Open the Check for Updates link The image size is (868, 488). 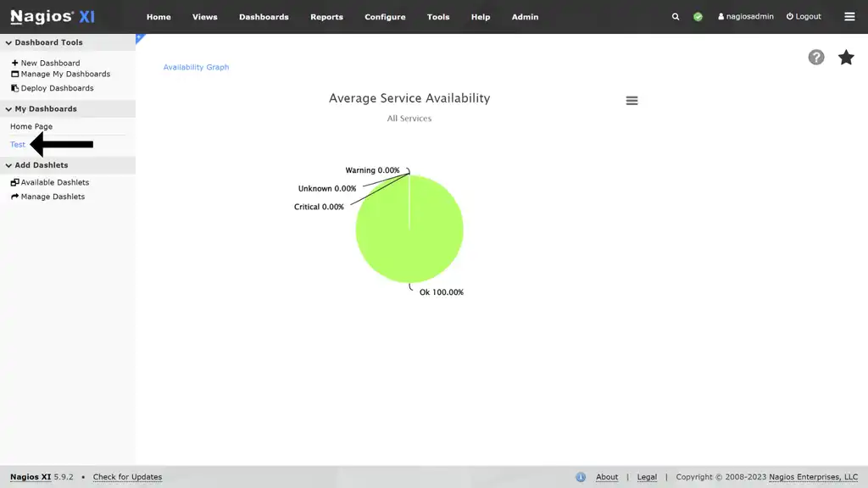coord(127,476)
